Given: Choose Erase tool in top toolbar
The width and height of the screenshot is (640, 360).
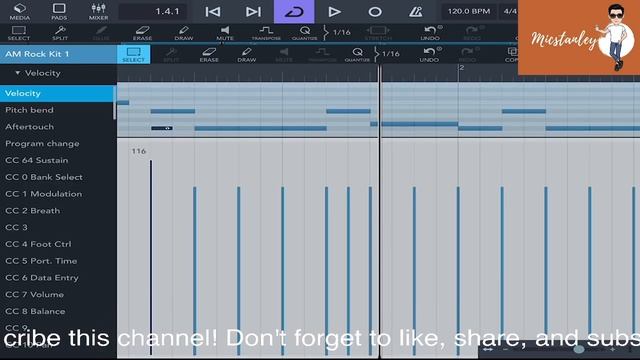Looking at the screenshot, I should [142, 33].
